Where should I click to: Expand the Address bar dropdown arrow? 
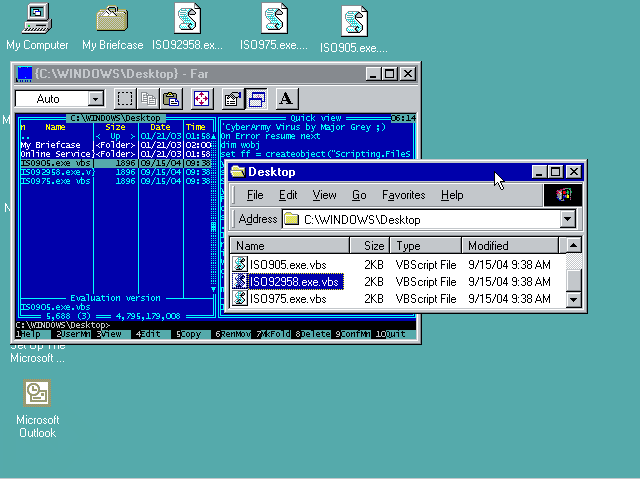567,220
